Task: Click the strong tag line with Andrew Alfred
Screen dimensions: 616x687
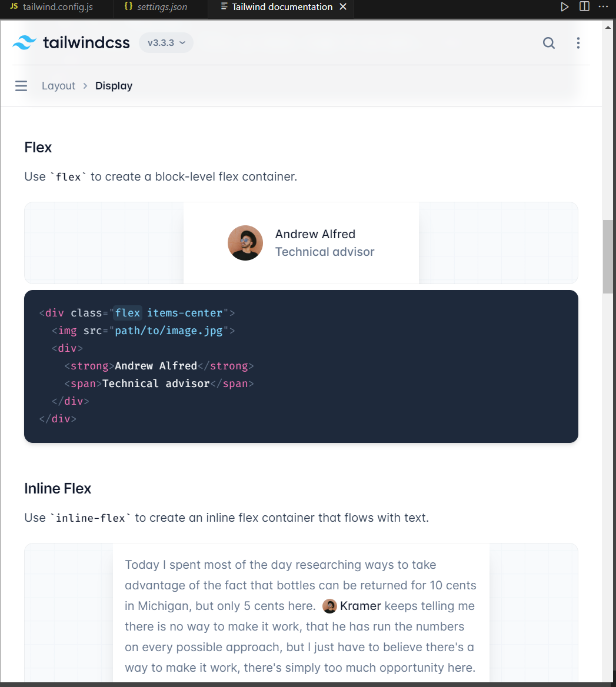Action: pyautogui.click(x=159, y=366)
